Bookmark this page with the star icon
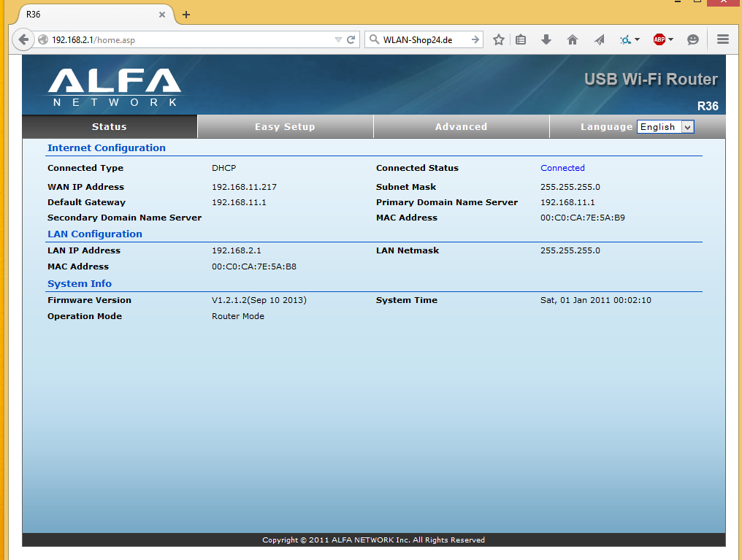 click(x=498, y=39)
